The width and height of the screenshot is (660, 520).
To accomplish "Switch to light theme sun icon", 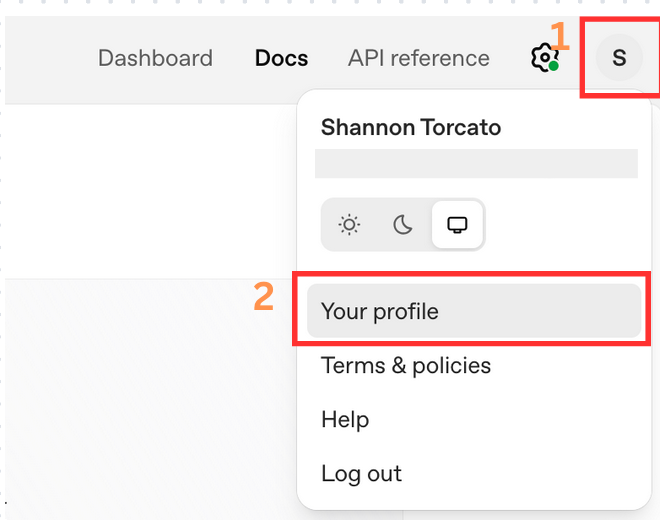I will click(x=349, y=224).
